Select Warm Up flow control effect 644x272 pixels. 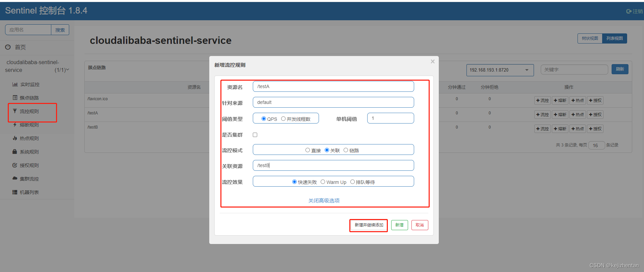[x=323, y=182]
